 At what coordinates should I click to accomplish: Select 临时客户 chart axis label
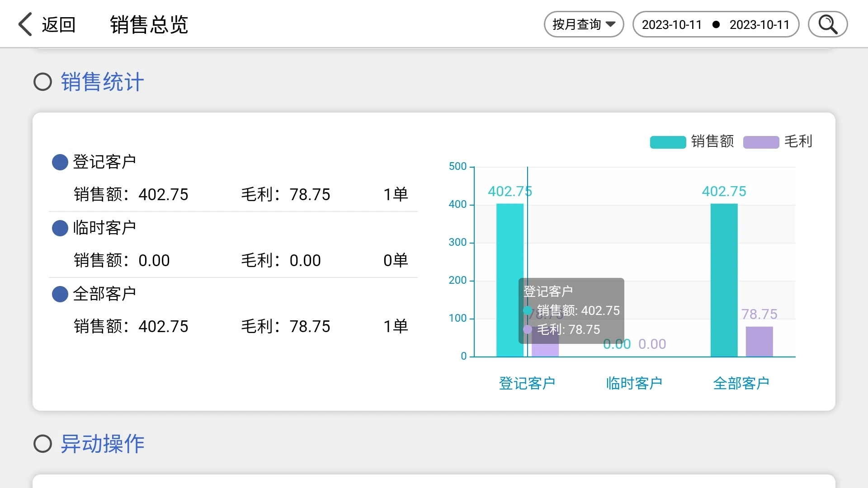(x=634, y=383)
